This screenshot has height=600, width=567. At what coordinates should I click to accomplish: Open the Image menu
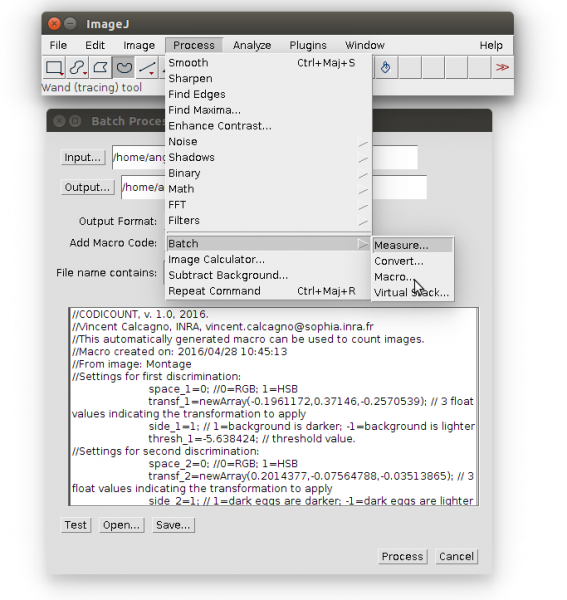click(x=139, y=45)
